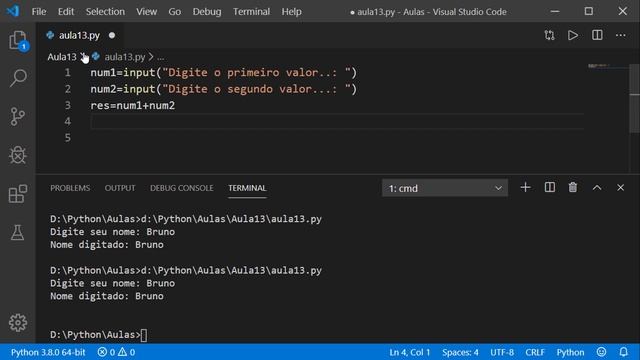Screen dimensions: 640x360
Task: Change language mode Python in status bar
Action: click(570, 352)
